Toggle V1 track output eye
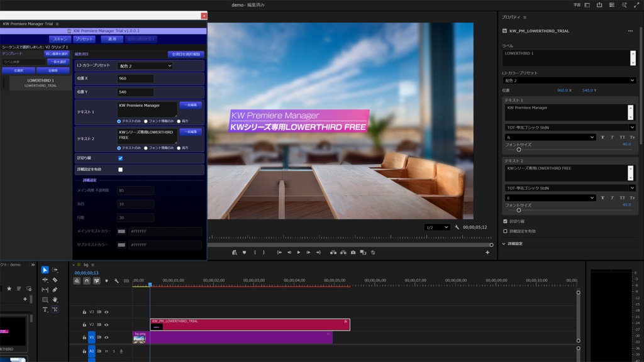The image size is (644, 362). 106,337
